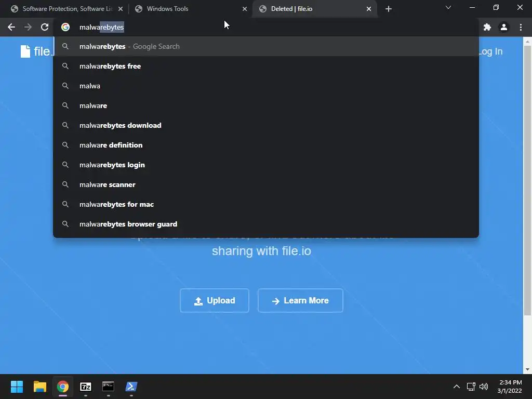Open the Chrome profile avatar icon

(x=504, y=27)
